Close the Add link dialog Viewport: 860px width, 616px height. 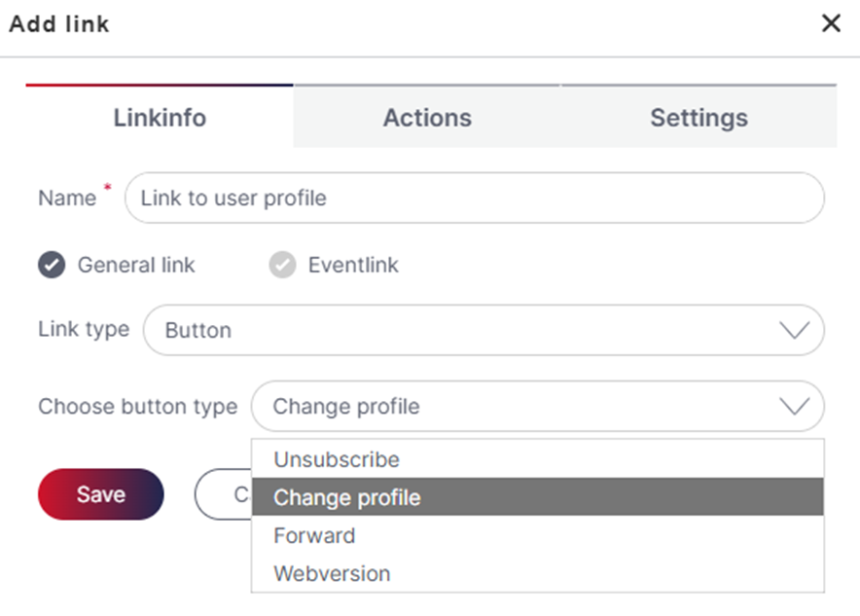click(831, 23)
